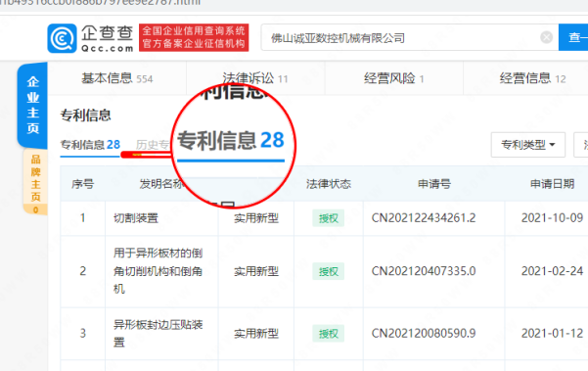Switch to the 经营信息 12 tab

(532, 78)
